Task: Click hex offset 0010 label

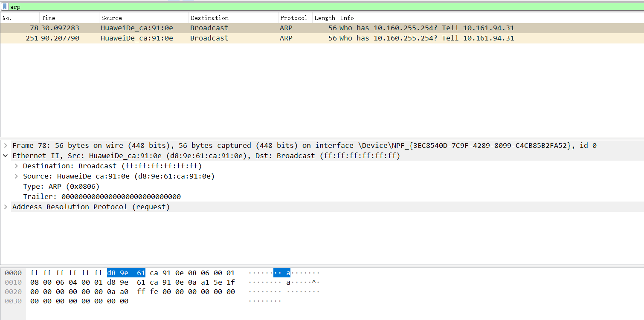Action: pyautogui.click(x=13, y=283)
